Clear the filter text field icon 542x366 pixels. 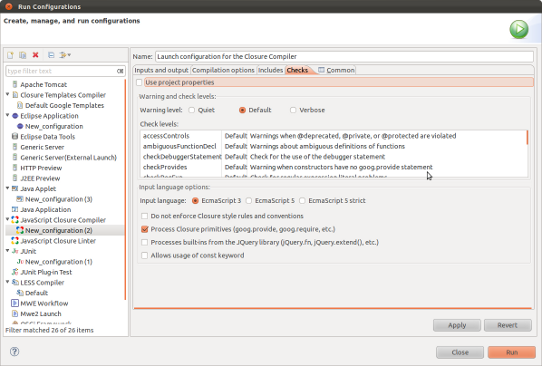coord(120,71)
